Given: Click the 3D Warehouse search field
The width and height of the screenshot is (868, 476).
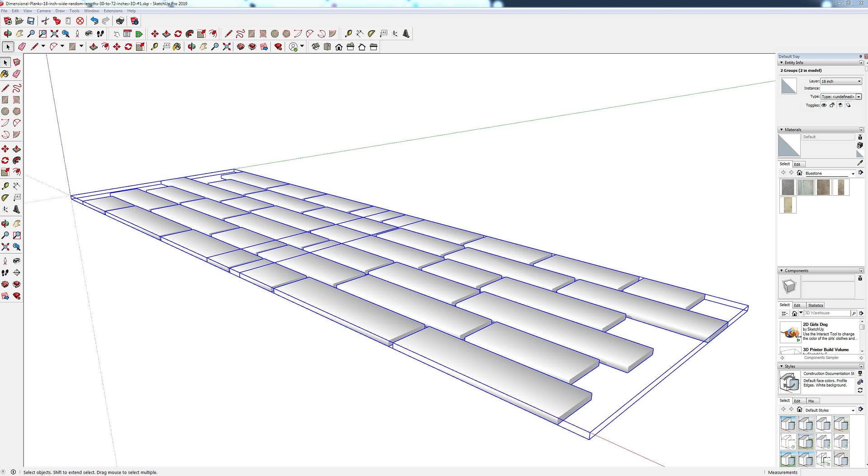Looking at the screenshot, I should 826,313.
